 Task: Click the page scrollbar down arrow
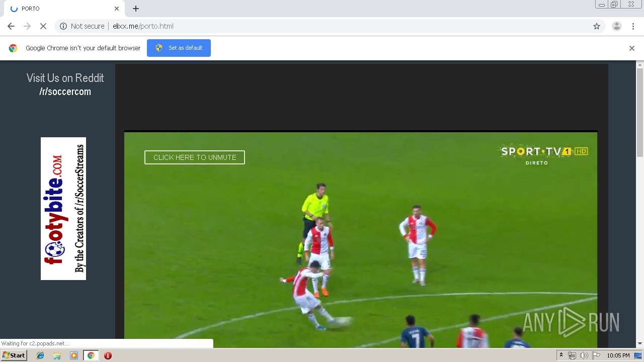click(x=640, y=344)
